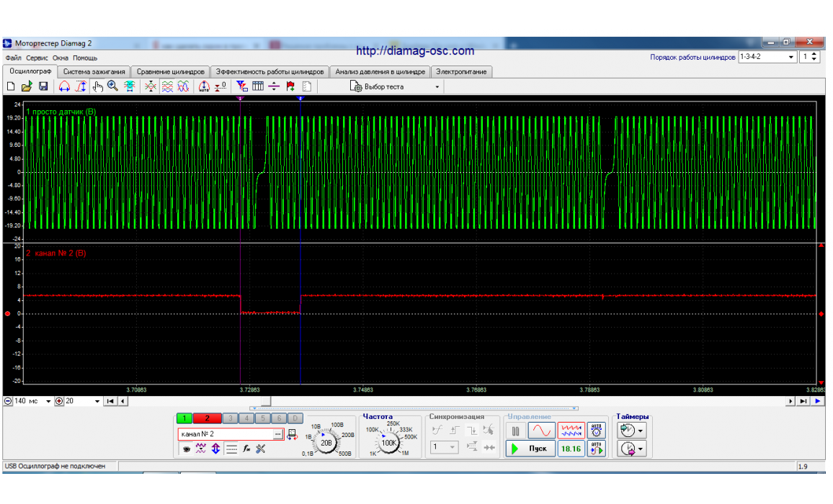Screen dimensions: 833x504
Task: Click the 18.16 value button
Action: [x=571, y=449]
